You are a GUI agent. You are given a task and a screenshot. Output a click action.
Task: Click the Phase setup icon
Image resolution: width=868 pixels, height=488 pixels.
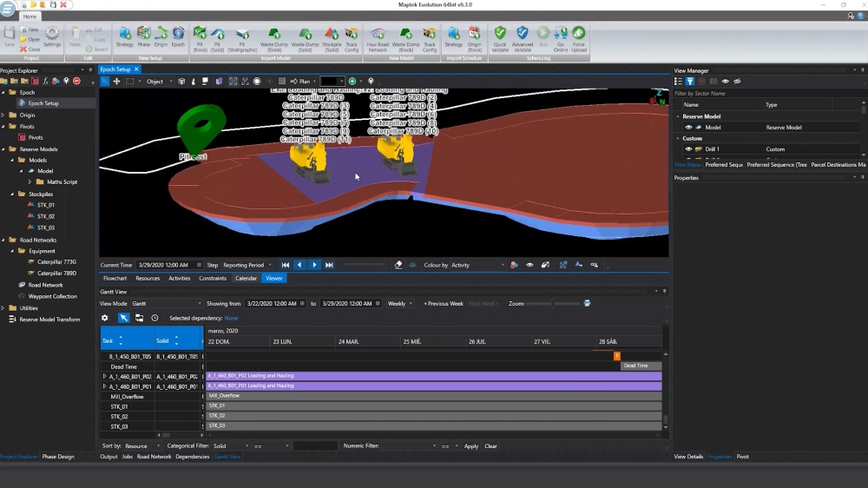144,36
